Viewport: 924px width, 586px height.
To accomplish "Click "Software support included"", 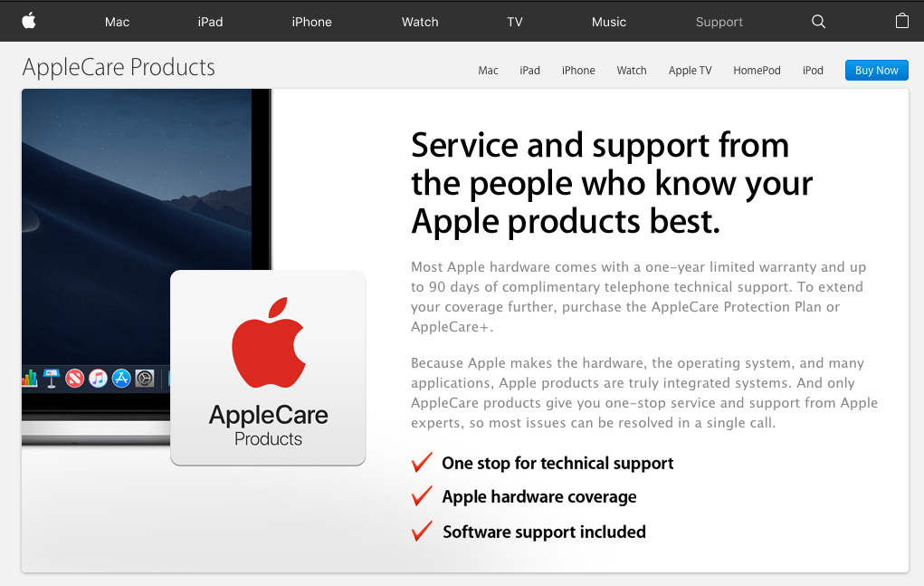I will tap(544, 532).
